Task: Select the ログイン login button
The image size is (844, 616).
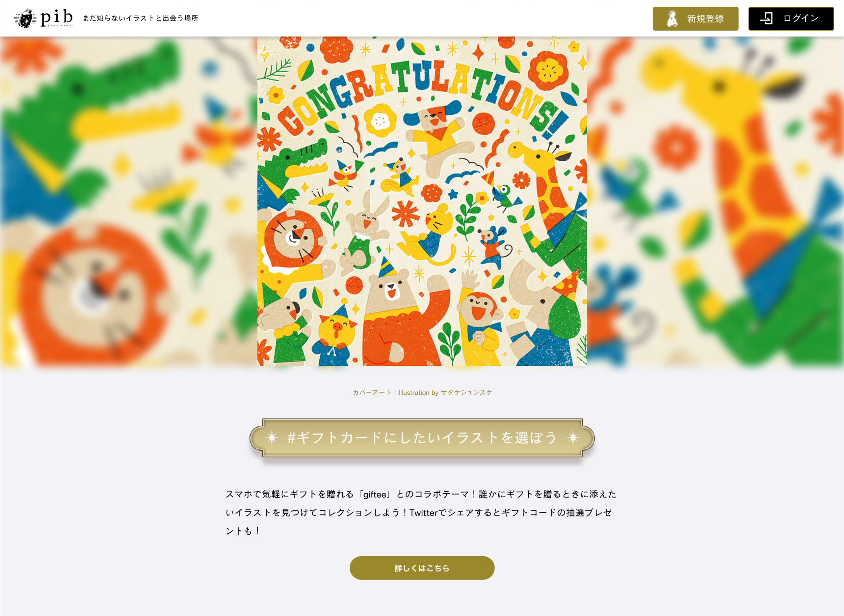Action: (791, 19)
